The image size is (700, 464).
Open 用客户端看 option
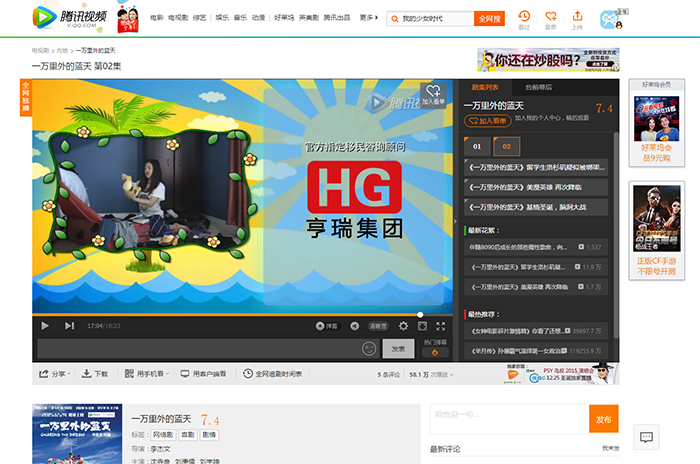pyautogui.click(x=204, y=374)
